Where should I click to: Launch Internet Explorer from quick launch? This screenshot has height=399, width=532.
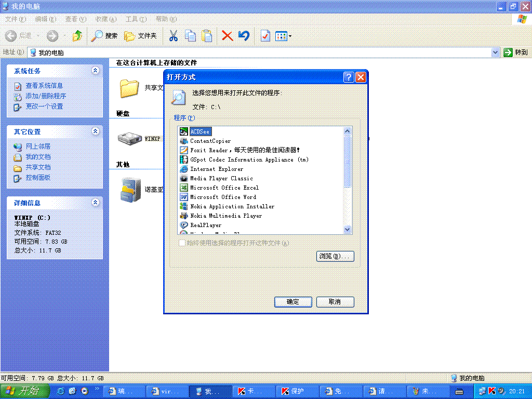pyautogui.click(x=61, y=391)
